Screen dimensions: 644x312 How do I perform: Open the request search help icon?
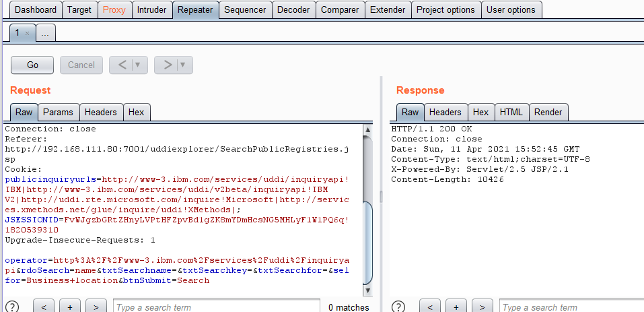(12, 307)
